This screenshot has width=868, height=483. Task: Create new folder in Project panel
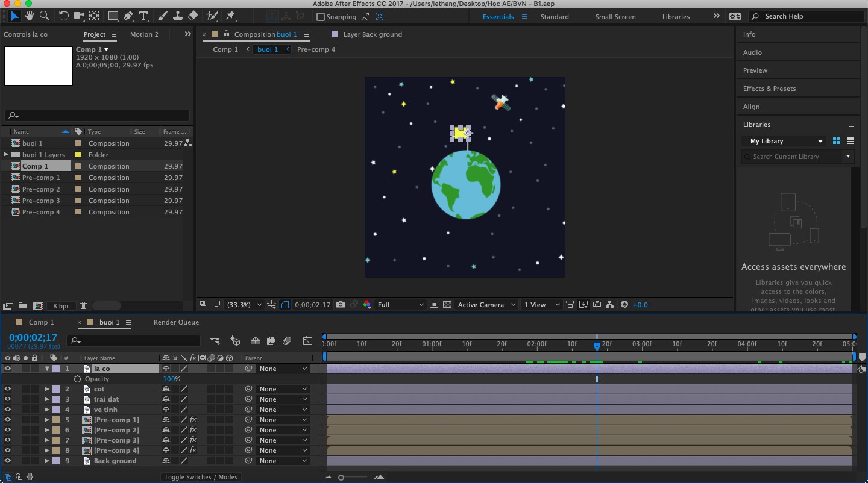[x=23, y=306]
